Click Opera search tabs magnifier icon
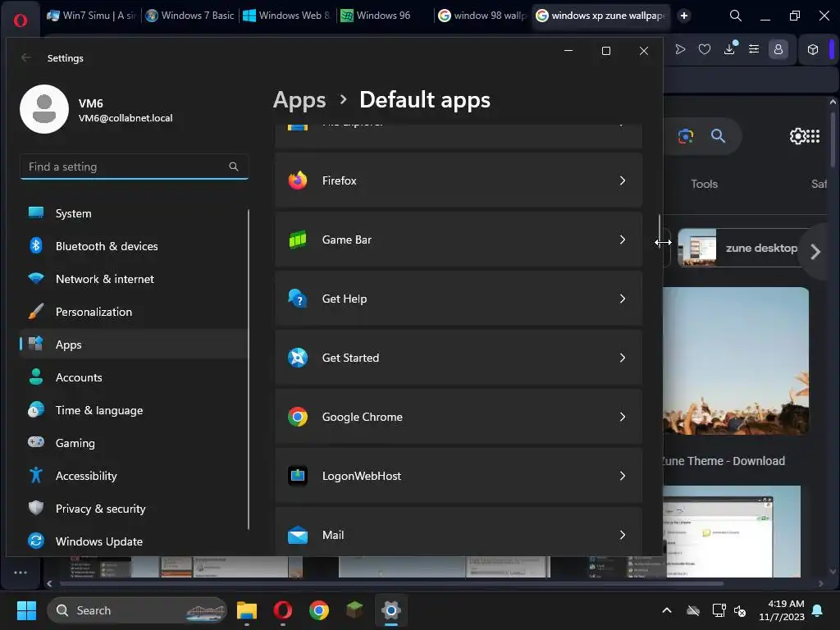 (x=736, y=16)
